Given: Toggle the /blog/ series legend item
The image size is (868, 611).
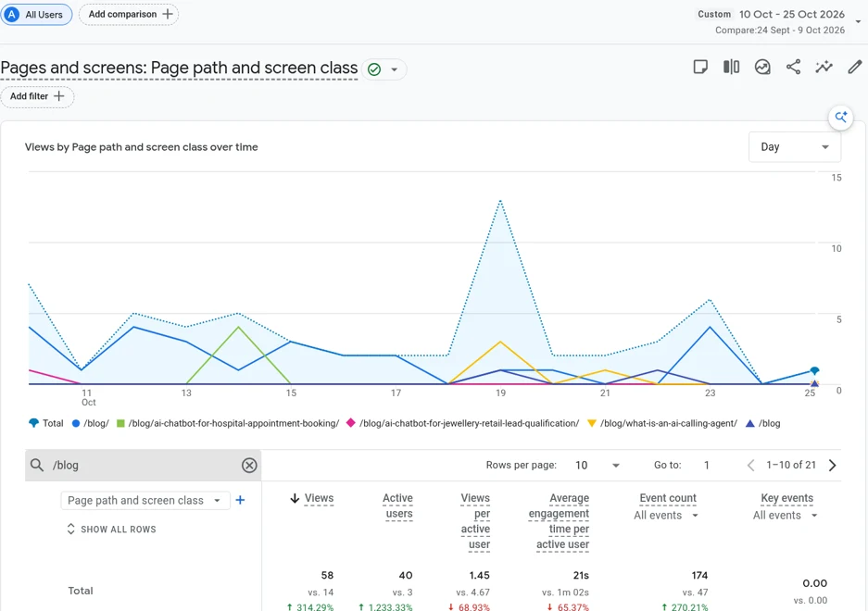Looking at the screenshot, I should [91, 423].
